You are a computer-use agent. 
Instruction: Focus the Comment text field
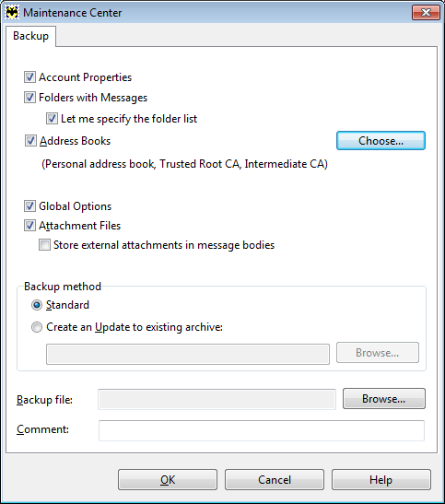click(262, 430)
